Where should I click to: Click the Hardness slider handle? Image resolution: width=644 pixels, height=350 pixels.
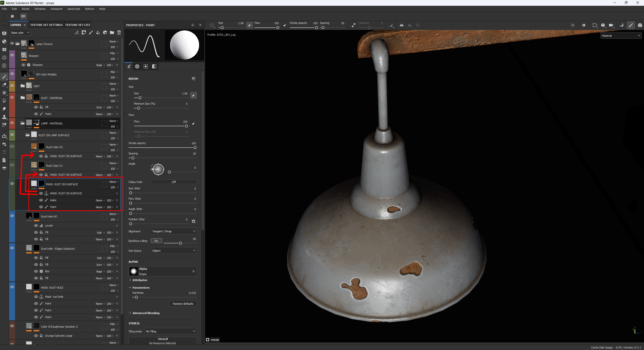click(x=136, y=297)
